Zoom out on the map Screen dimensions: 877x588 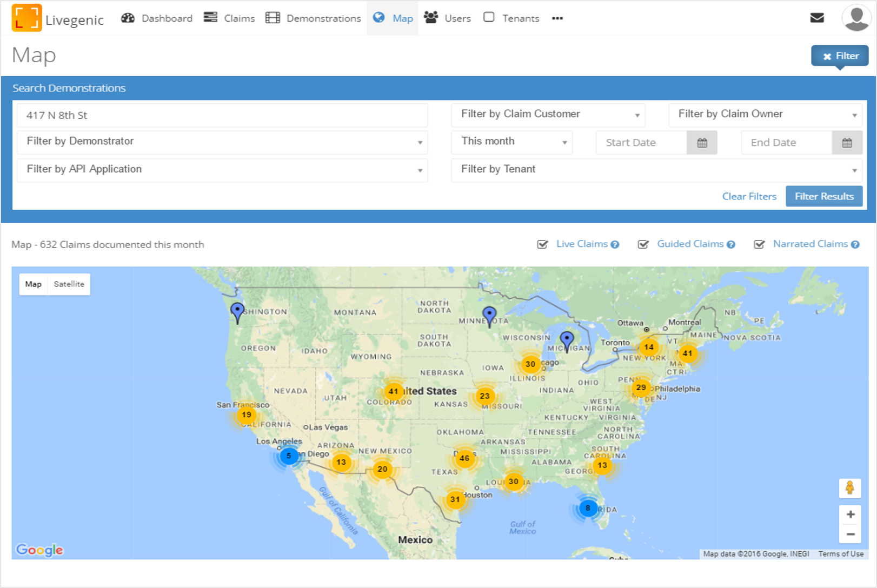(x=851, y=534)
